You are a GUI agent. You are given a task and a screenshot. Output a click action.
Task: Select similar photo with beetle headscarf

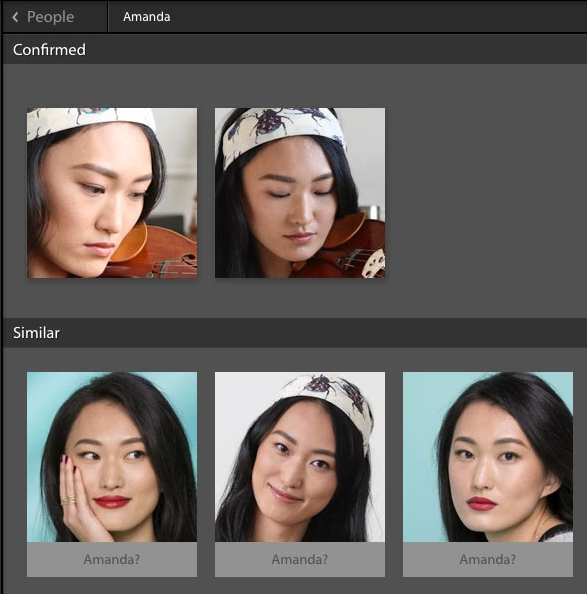click(x=300, y=457)
